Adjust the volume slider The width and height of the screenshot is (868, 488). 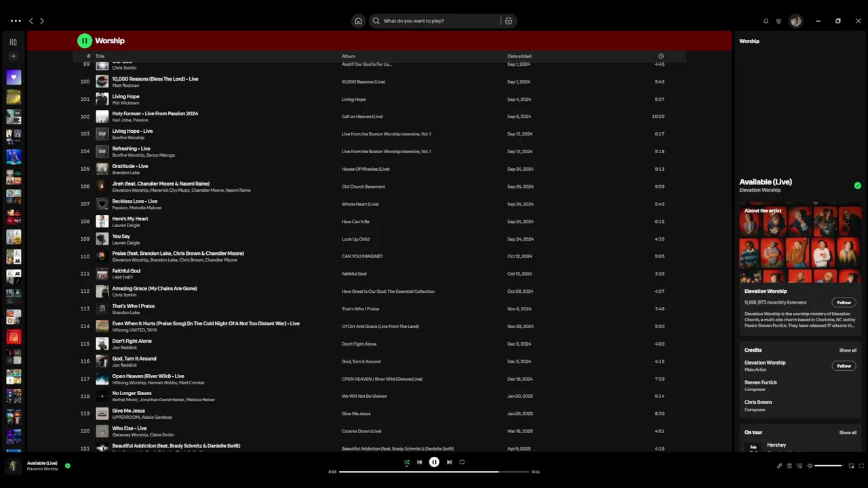point(829,466)
